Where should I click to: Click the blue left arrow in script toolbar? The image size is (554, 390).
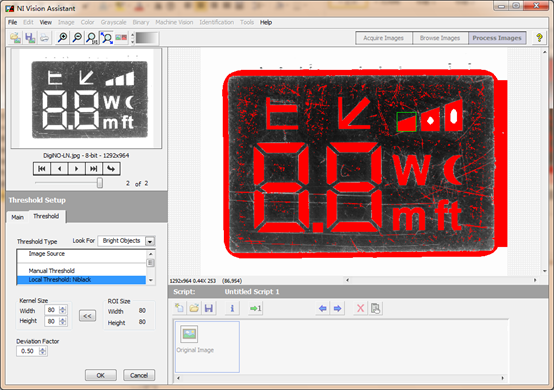click(323, 308)
